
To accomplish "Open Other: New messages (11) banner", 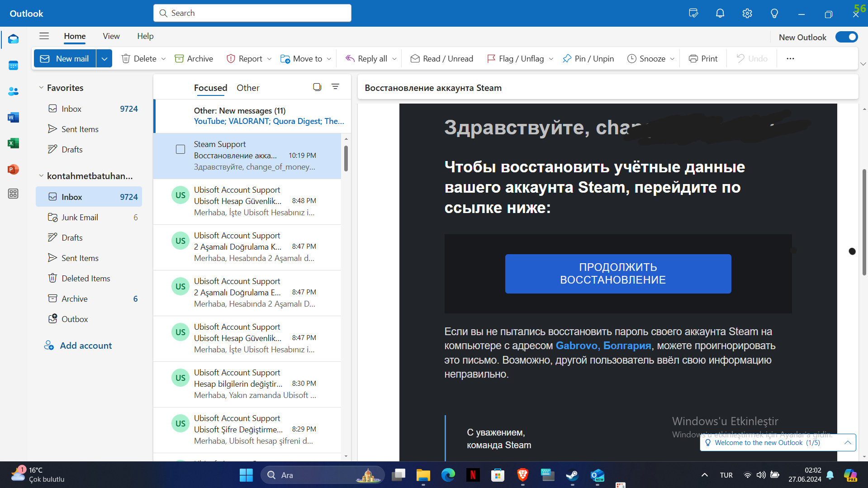I will pyautogui.click(x=252, y=116).
